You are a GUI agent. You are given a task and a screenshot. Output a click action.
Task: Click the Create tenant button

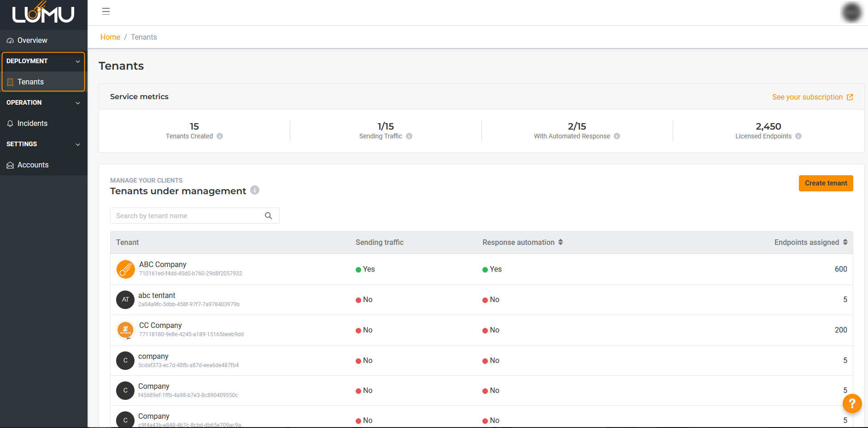[826, 183]
